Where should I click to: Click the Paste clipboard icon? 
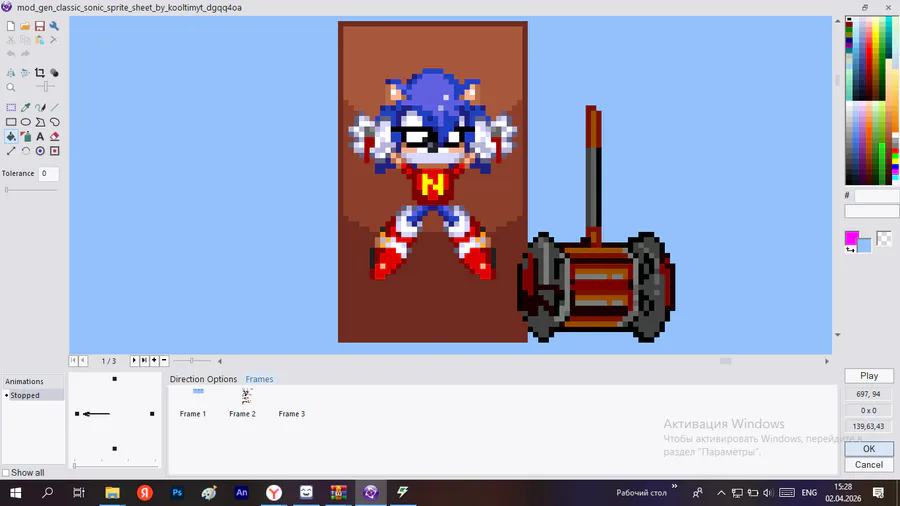tap(40, 40)
